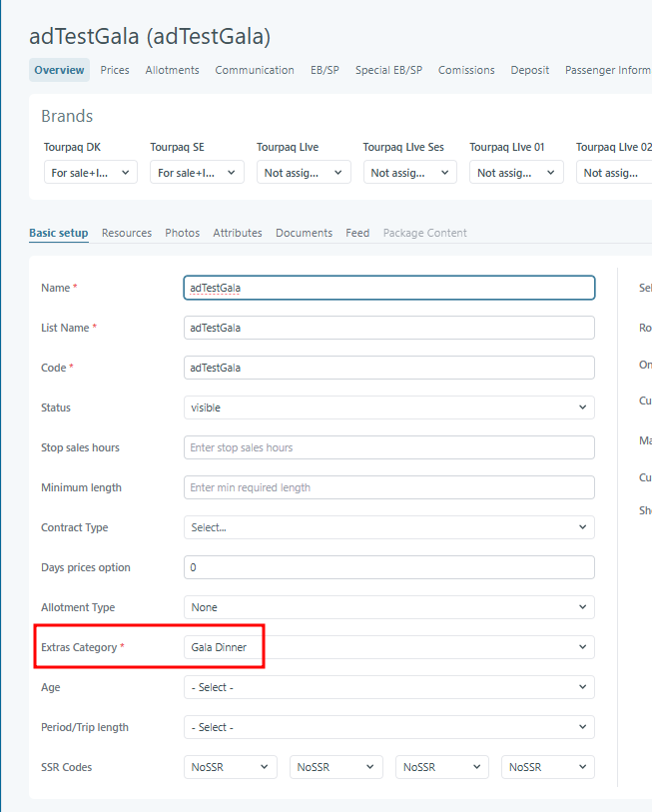
Task: Click the Stop sales hours field
Action: point(388,447)
